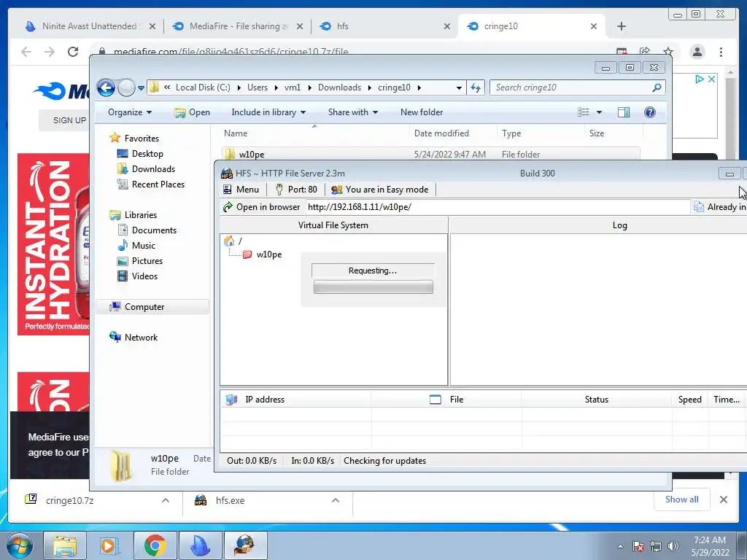Switch to the MediaFire - File sharing tab
Viewport: 747px width, 560px height.
[x=239, y=26]
